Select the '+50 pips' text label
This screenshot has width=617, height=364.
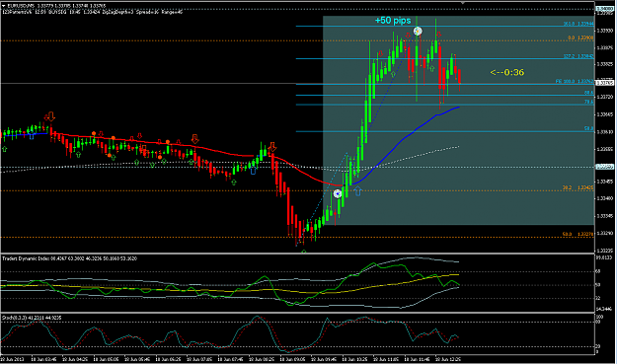[393, 21]
